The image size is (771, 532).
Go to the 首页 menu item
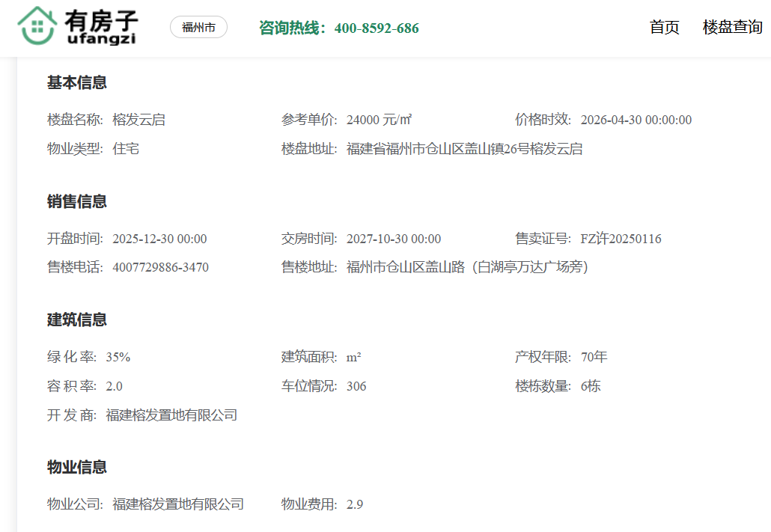coord(664,28)
